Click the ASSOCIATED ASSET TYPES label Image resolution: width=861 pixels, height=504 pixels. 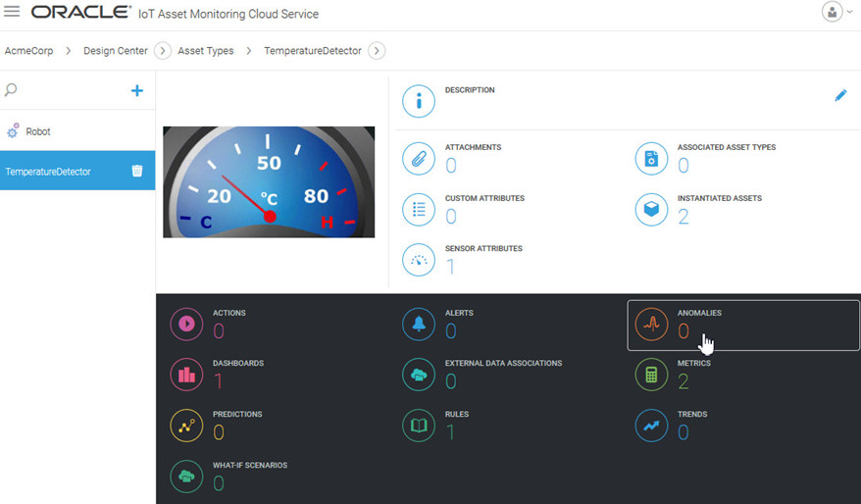pos(727,147)
